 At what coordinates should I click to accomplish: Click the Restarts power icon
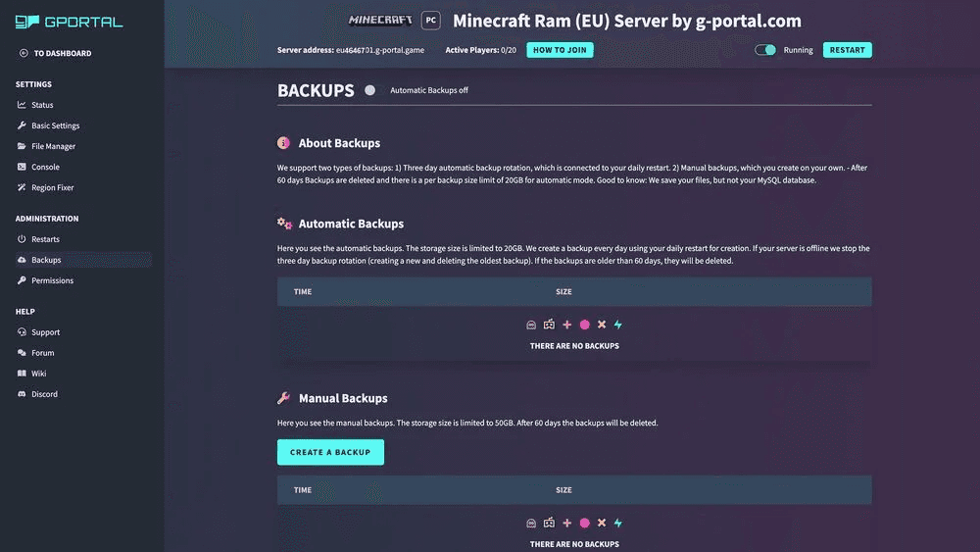[22, 239]
